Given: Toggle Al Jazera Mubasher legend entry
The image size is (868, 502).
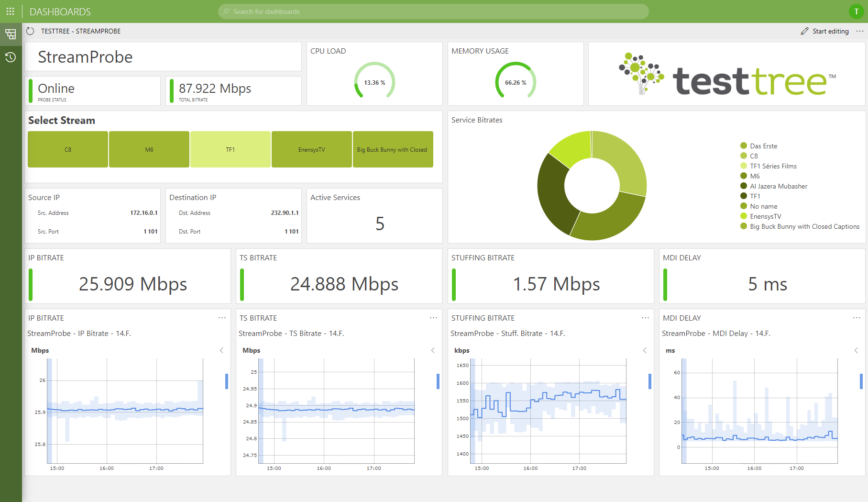Looking at the screenshot, I should tap(774, 186).
